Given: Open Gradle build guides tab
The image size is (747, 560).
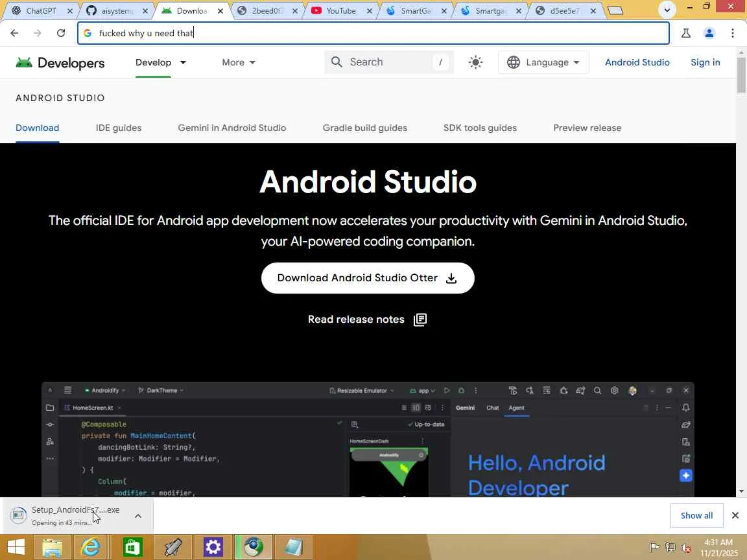Looking at the screenshot, I should (x=365, y=128).
